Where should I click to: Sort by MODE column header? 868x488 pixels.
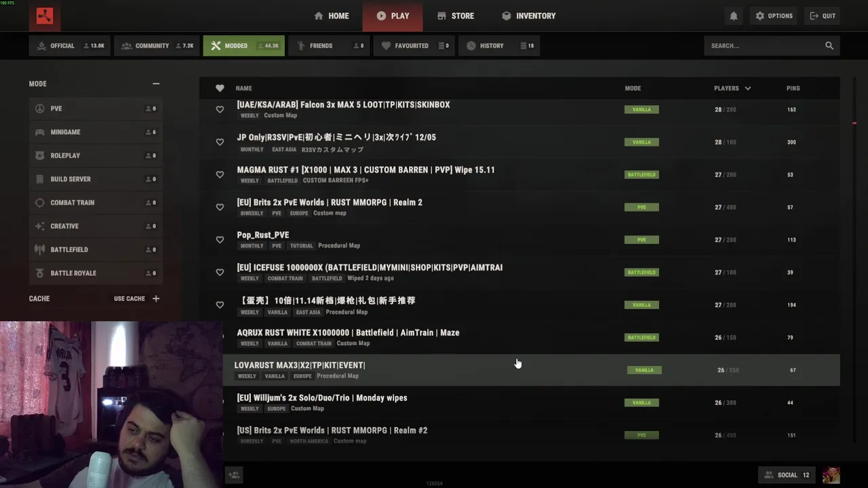coord(633,88)
